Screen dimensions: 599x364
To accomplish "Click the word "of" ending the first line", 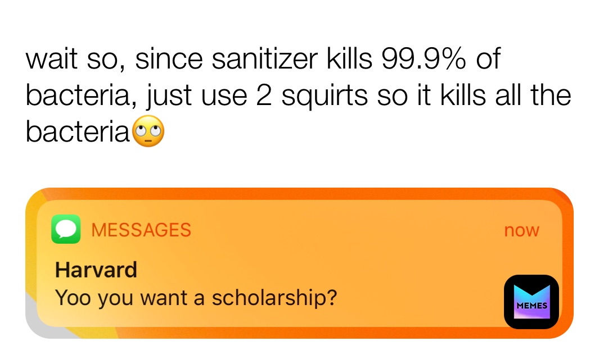I will pos(487,59).
